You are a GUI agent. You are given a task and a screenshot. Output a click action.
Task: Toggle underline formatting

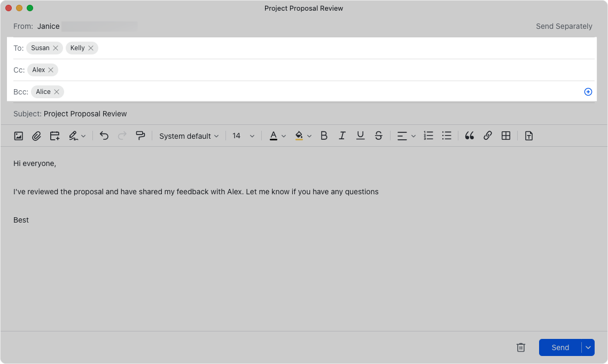click(360, 136)
